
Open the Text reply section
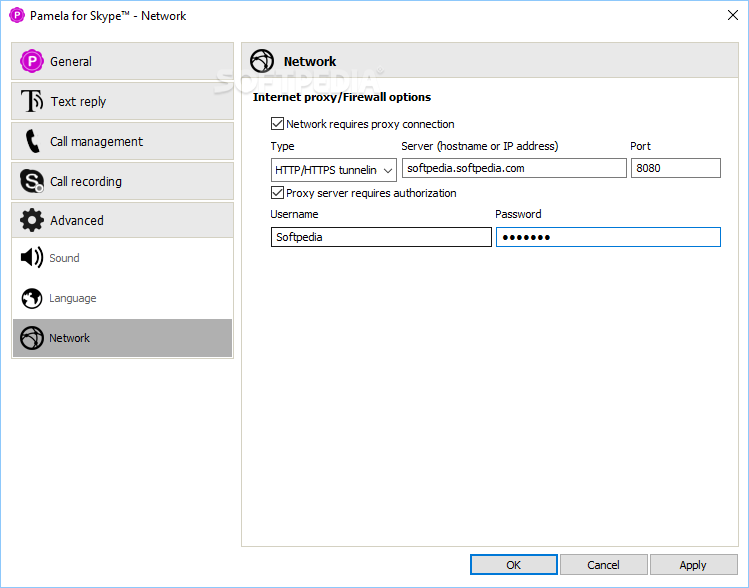tap(122, 101)
